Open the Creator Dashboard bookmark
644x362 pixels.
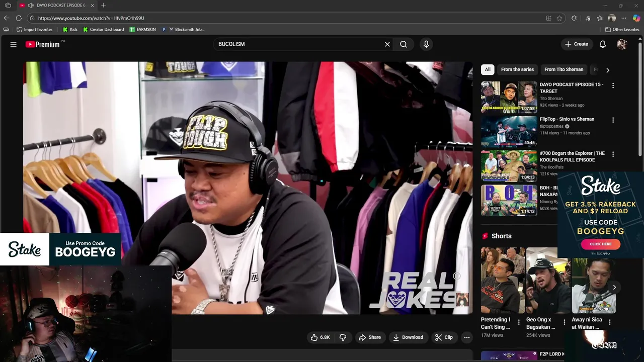tap(103, 29)
